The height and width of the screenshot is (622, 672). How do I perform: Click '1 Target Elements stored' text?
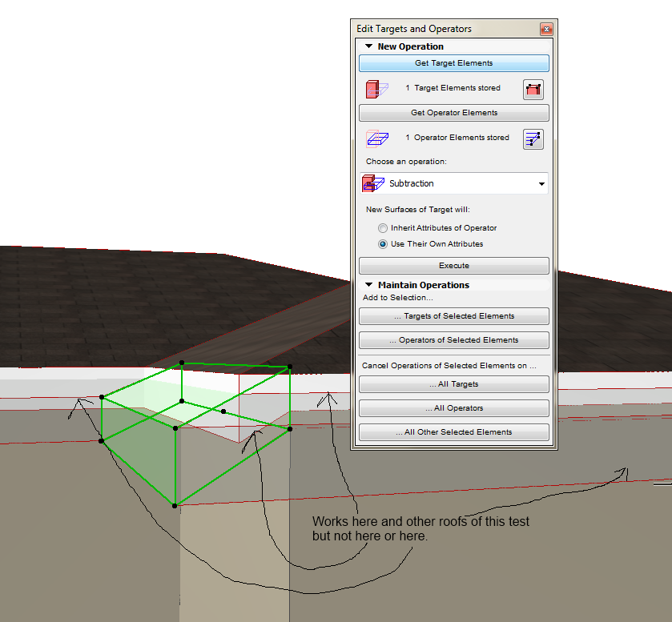(x=453, y=88)
